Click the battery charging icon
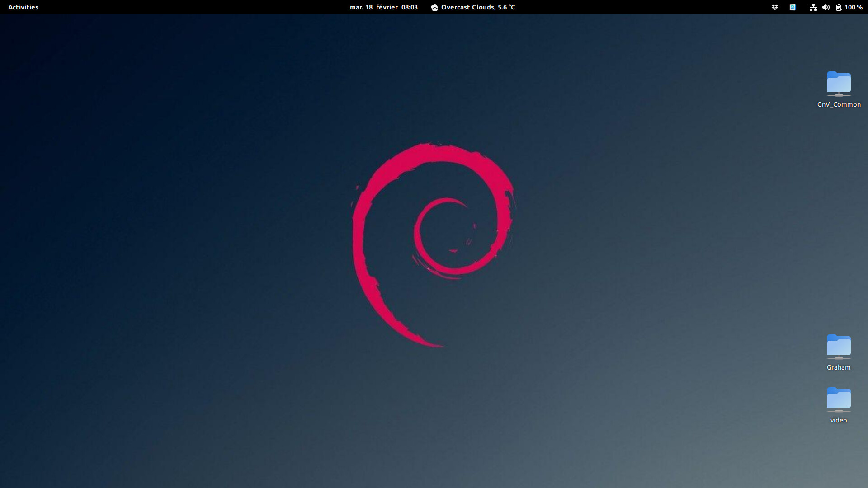868x488 pixels. point(839,7)
